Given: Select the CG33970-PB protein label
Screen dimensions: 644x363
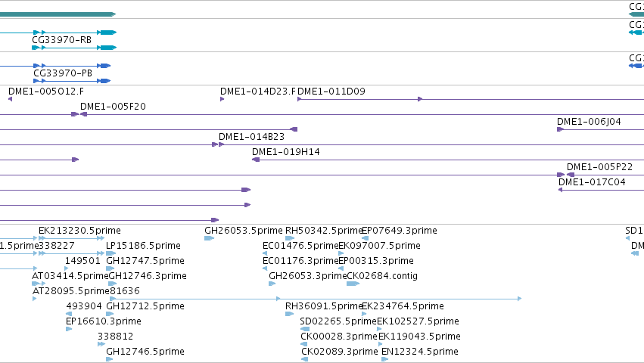Looking at the screenshot, I should (62, 73).
